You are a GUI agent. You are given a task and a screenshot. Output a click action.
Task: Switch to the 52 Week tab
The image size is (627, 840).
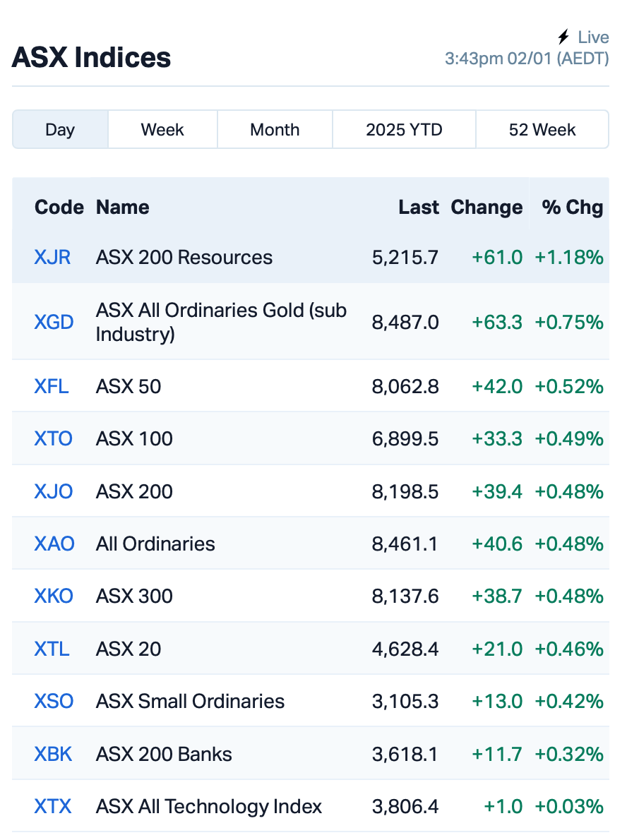pyautogui.click(x=542, y=129)
